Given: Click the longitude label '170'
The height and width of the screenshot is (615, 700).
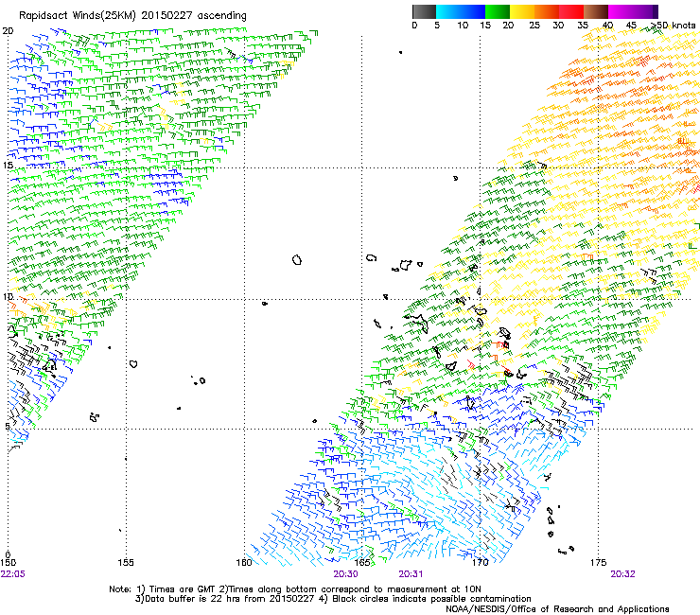Looking at the screenshot, I should [x=481, y=562].
